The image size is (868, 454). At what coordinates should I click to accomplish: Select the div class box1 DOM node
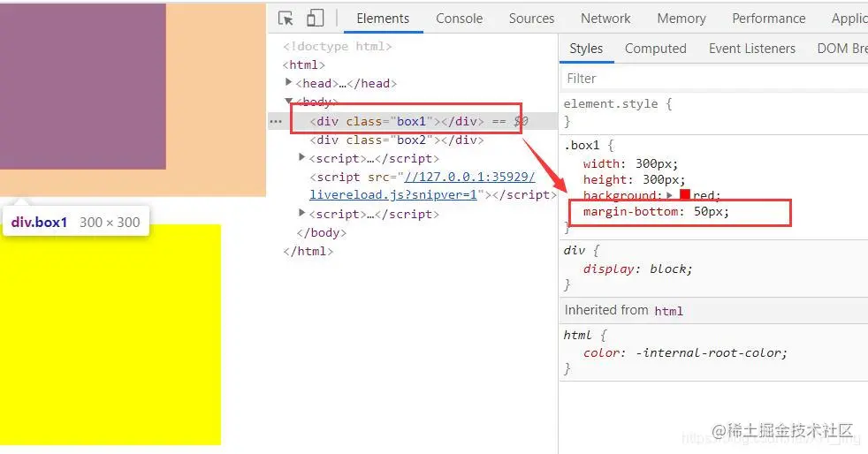[x=396, y=121]
